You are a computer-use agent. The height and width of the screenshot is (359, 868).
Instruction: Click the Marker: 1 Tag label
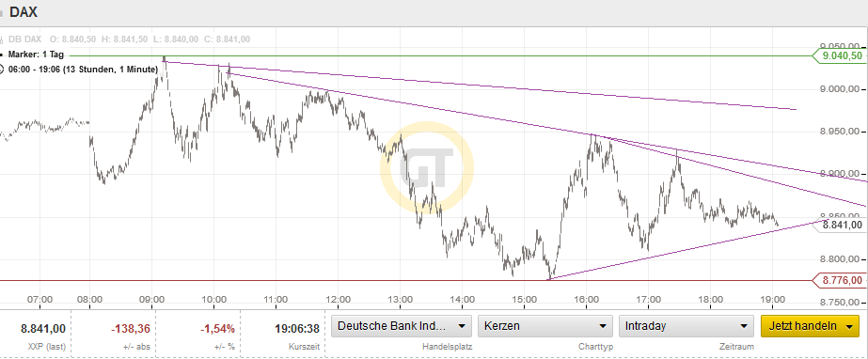[36, 55]
